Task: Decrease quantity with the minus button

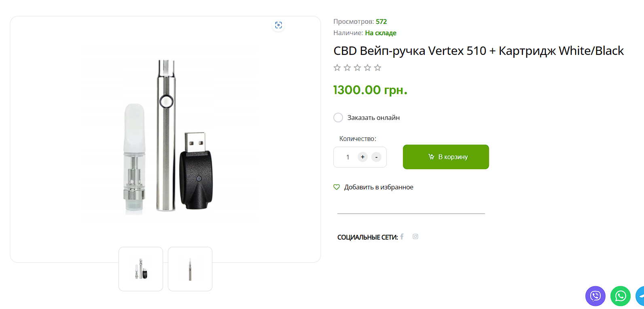Action: point(376,157)
